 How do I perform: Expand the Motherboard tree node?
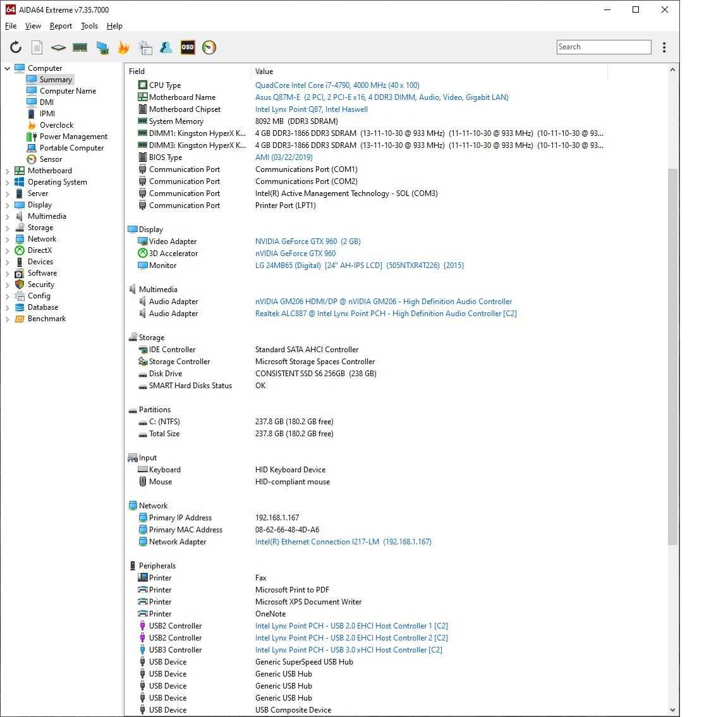(x=7, y=171)
